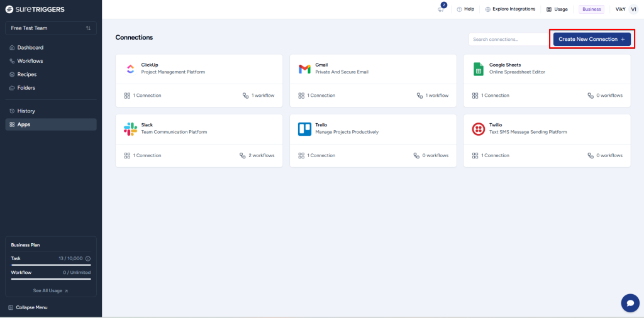This screenshot has width=644, height=318.
Task: Open Workflows from the sidebar
Action: (x=30, y=61)
